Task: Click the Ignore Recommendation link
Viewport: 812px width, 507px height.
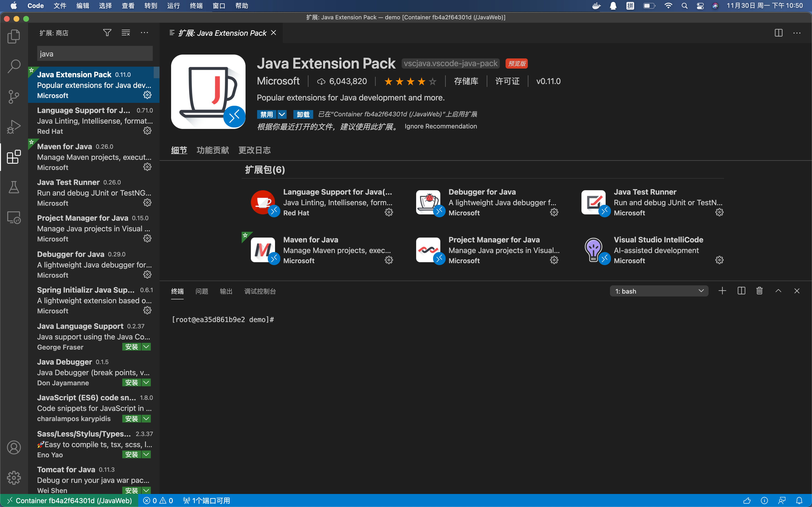Action: click(441, 126)
